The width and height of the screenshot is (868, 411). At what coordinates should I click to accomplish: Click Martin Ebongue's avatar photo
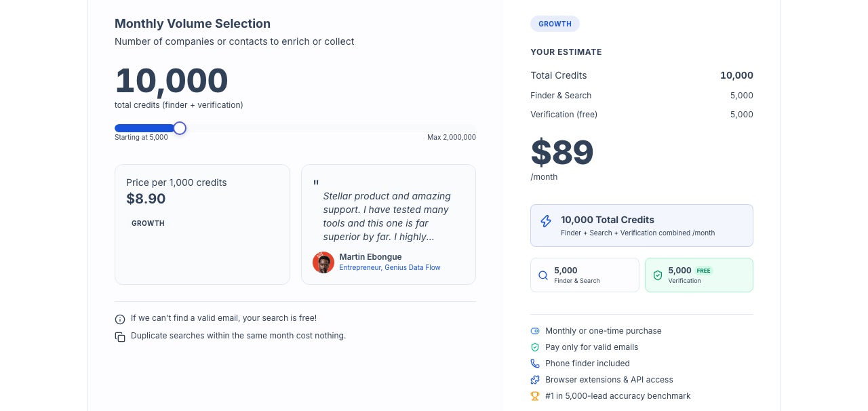tap(323, 262)
